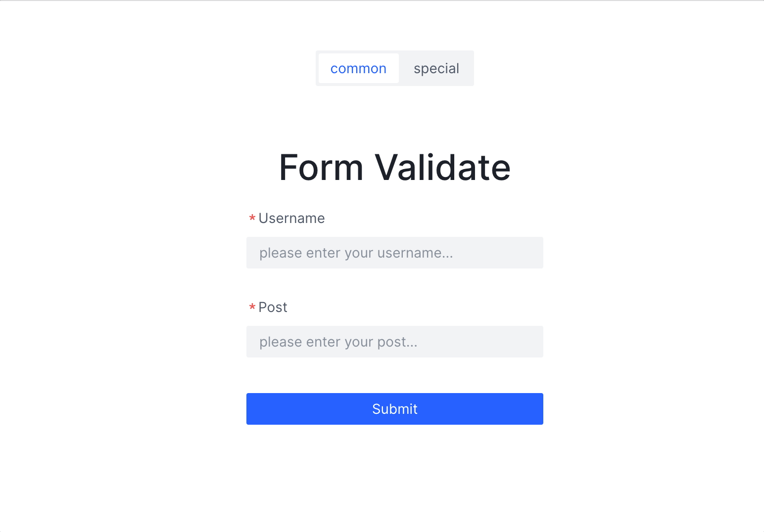Click the 'please enter your post...' placeholder
This screenshot has width=764, height=532.
pyautogui.click(x=338, y=342)
